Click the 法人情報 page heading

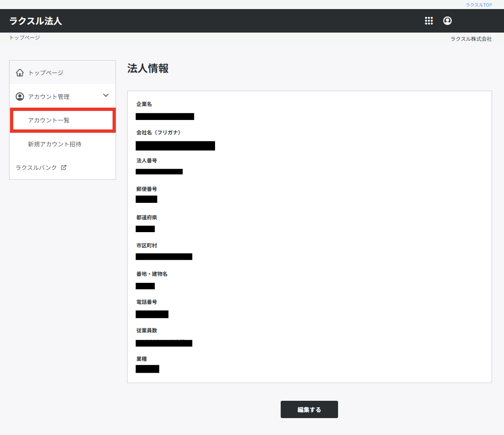[x=148, y=68]
